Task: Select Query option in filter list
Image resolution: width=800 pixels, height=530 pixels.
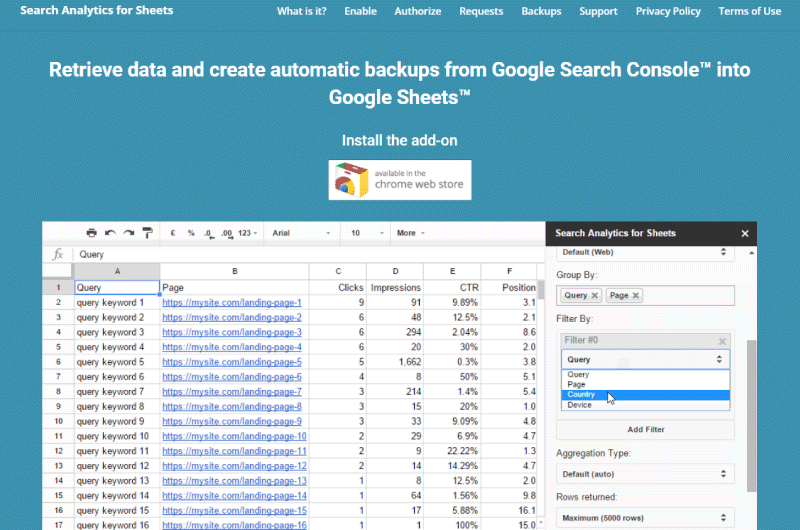Action: (645, 374)
